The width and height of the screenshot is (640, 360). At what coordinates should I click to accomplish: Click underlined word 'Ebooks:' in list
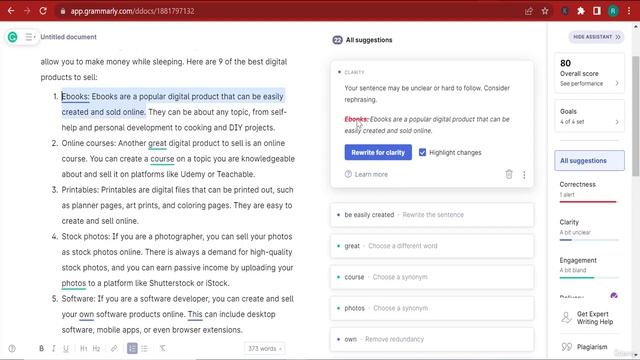pyautogui.click(x=75, y=97)
